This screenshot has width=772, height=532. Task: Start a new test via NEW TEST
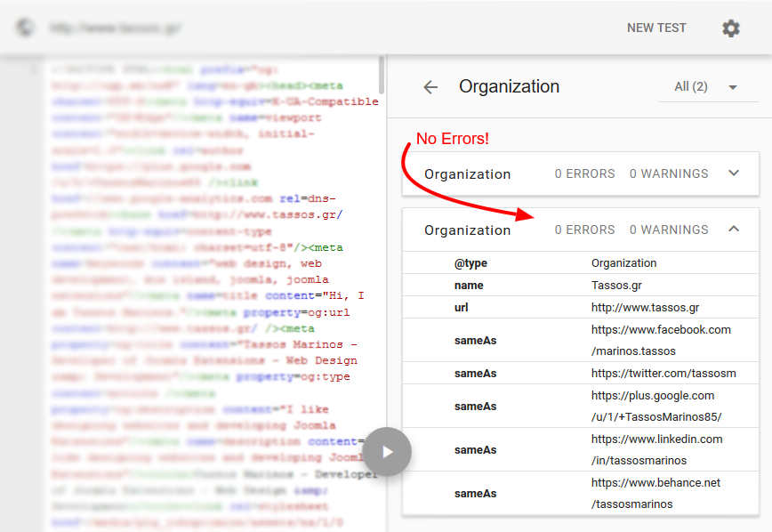pyautogui.click(x=656, y=28)
